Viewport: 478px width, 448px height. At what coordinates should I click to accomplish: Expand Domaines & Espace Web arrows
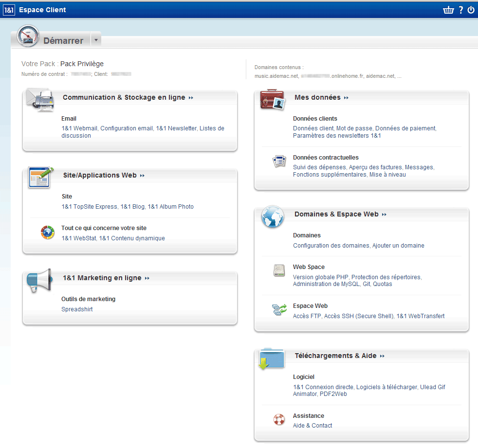tap(384, 215)
